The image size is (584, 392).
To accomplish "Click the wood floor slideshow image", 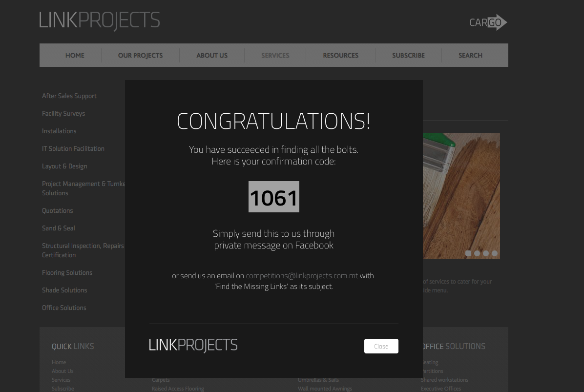I will tap(461, 196).
